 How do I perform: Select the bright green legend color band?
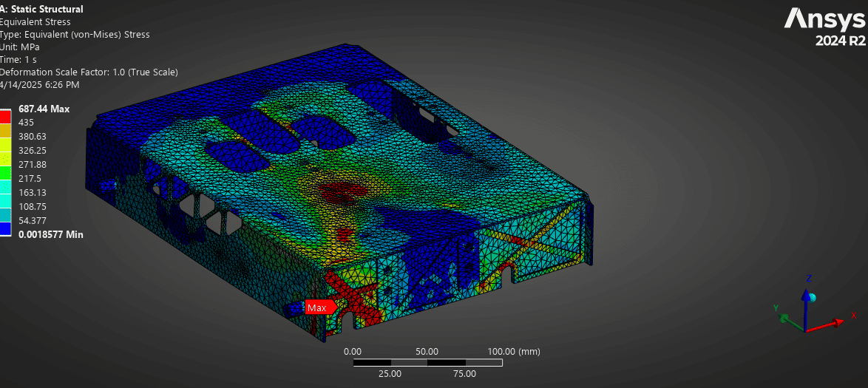5,171
